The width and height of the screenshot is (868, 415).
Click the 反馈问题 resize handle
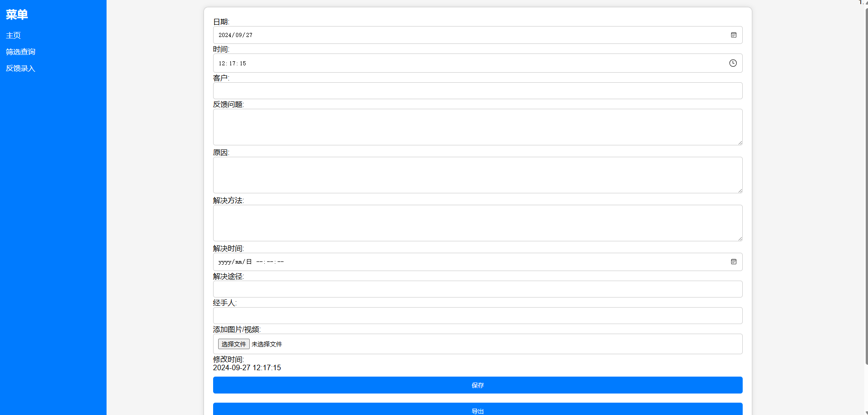coord(739,143)
